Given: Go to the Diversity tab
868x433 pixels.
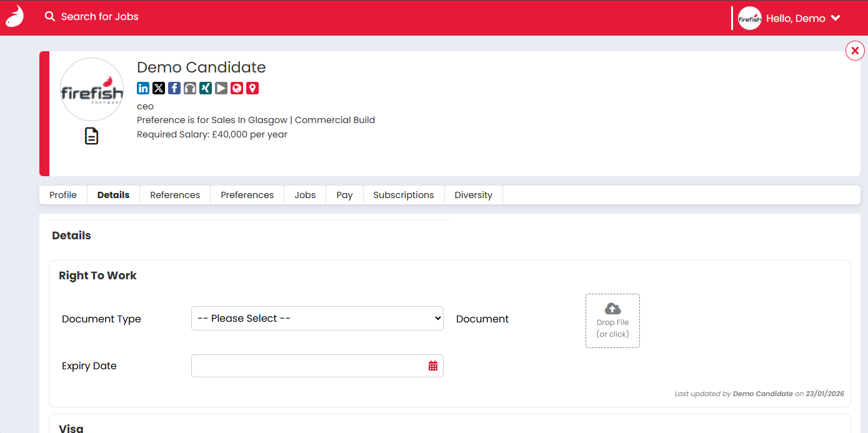Looking at the screenshot, I should [x=473, y=195].
